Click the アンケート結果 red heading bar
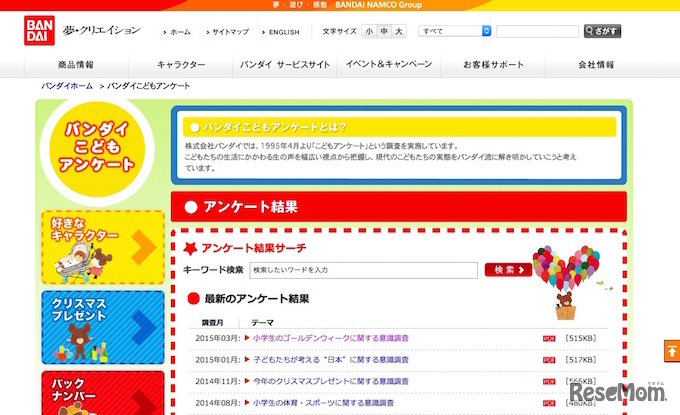This screenshot has width=680, height=415. [399, 207]
